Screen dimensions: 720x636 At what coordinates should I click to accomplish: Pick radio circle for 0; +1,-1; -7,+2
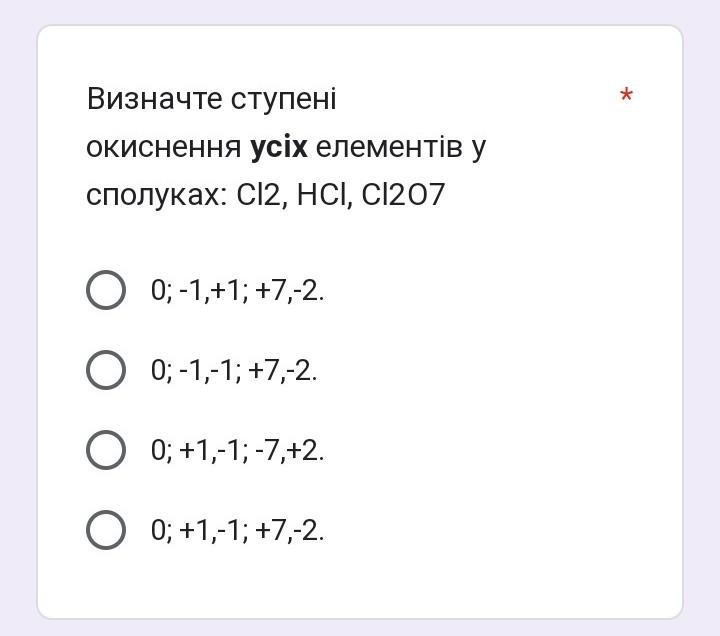tap(106, 450)
